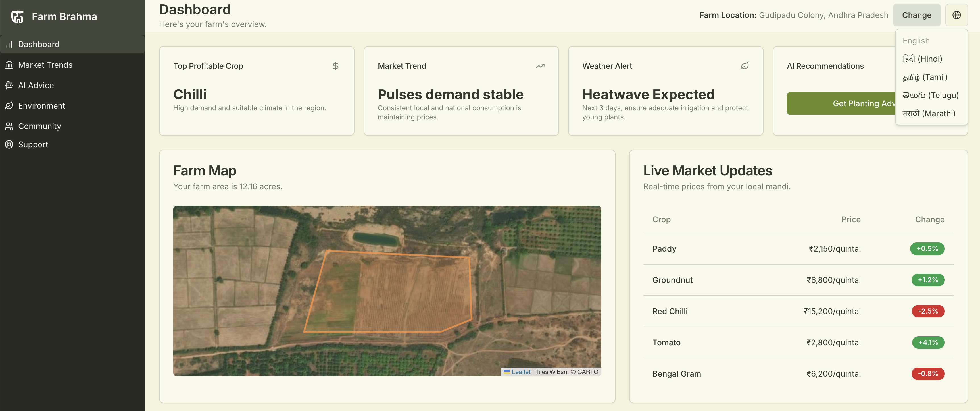This screenshot has width=980, height=411.
Task: Select Telugu from the language dropdown
Action: (x=930, y=95)
